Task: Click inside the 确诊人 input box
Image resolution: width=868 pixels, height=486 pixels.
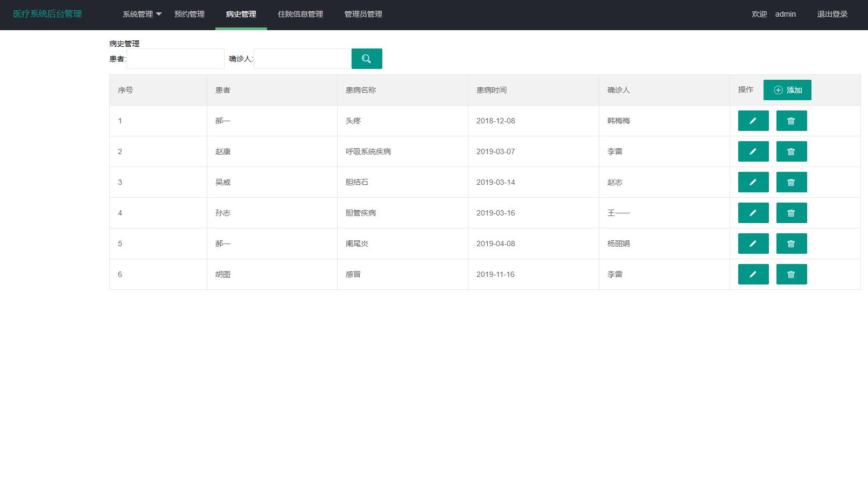Action: tap(303, 59)
